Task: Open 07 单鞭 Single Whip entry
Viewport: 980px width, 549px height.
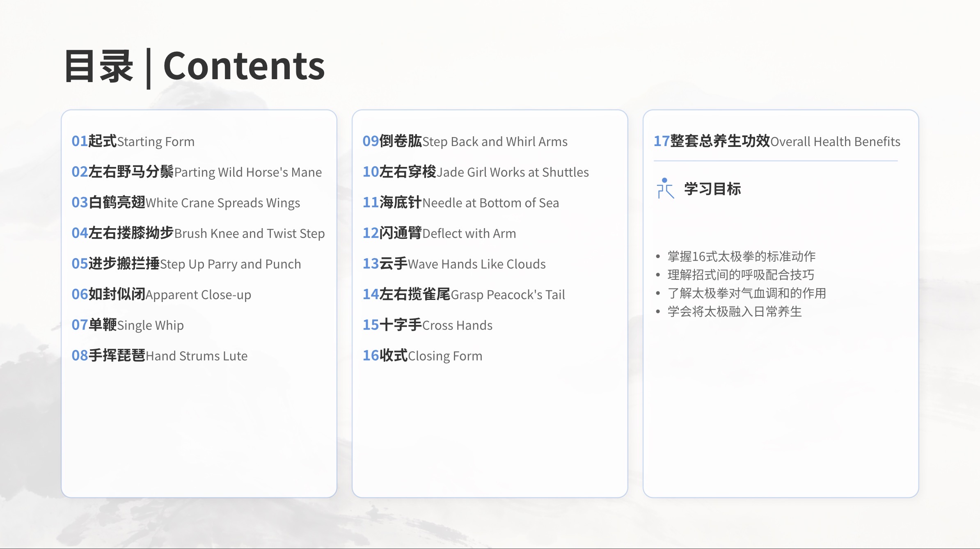Action: [x=127, y=325]
